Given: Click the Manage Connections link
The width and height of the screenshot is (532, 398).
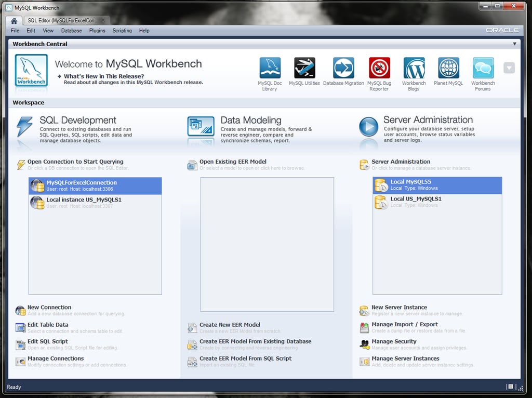Looking at the screenshot, I should click(55, 359).
